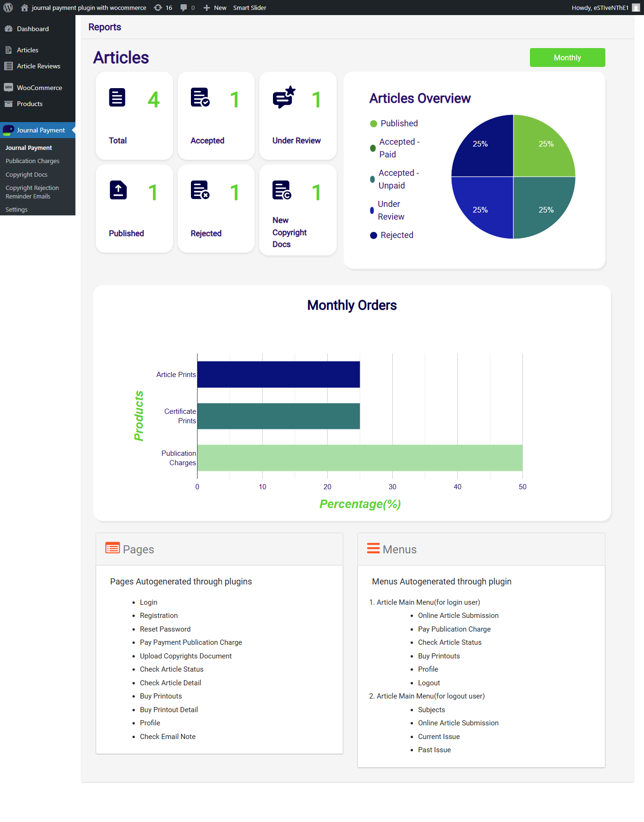Screen dimensions: 644x822
Task: Click the Rejected articles icon
Action: (200, 190)
